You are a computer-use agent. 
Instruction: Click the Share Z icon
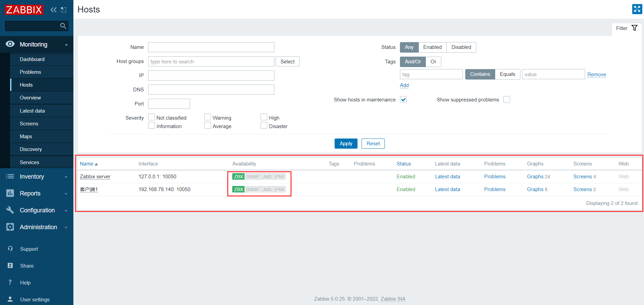coord(10,266)
